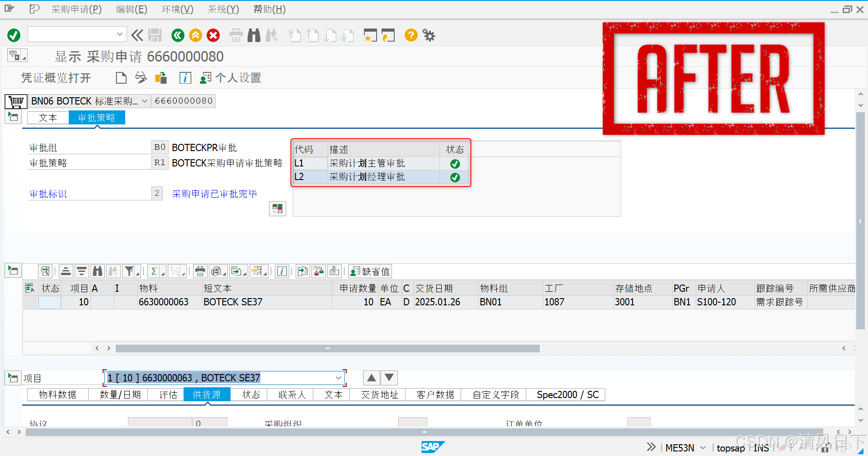Navigate to next item with the down arrow button
Viewport: 868px width, 456px height.
point(388,377)
